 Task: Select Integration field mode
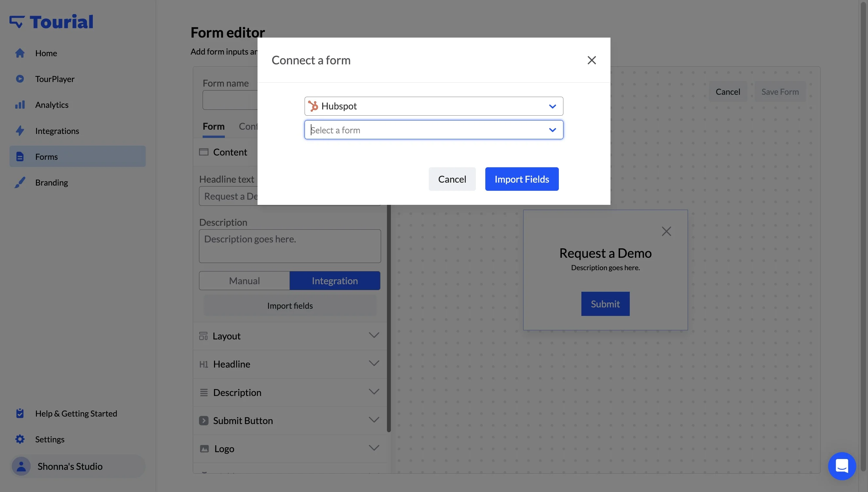click(x=335, y=281)
